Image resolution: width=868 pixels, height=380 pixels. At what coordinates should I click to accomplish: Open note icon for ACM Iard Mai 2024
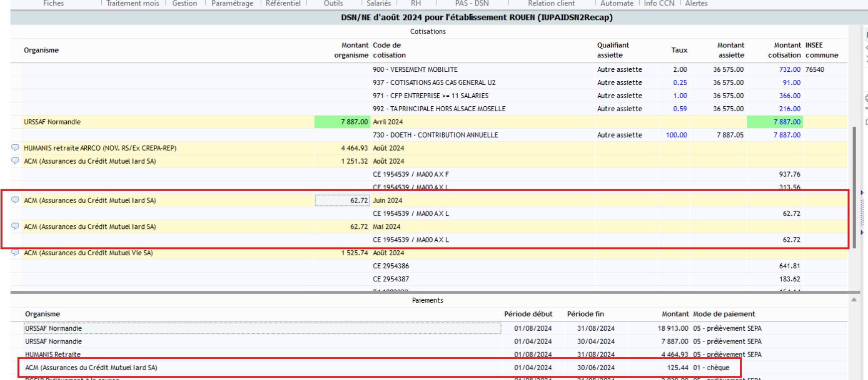15,226
